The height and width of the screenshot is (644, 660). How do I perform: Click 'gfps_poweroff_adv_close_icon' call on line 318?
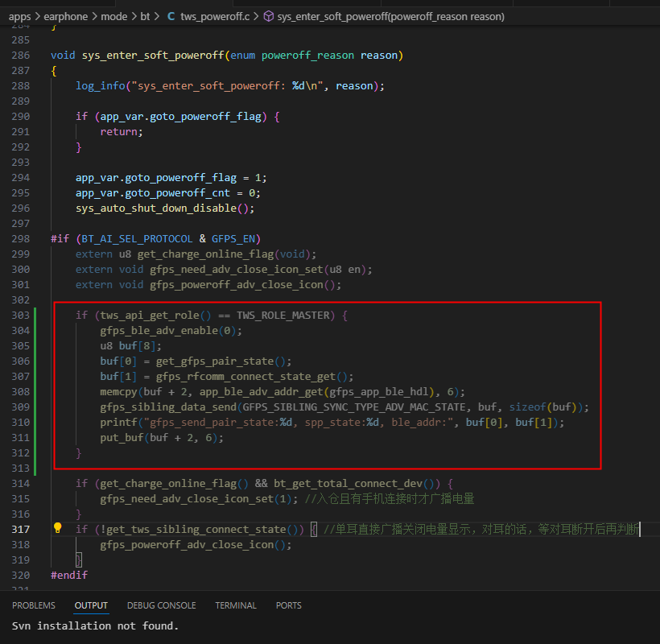pyautogui.click(x=187, y=545)
